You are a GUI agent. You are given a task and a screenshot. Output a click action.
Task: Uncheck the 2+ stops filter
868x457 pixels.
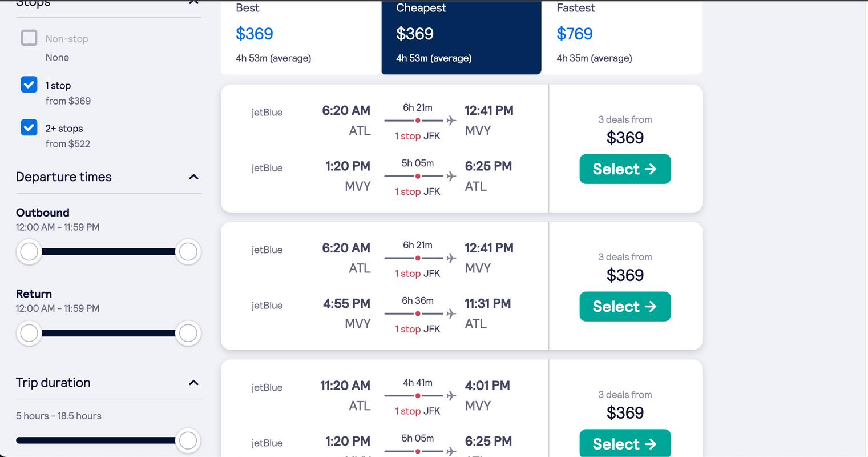click(x=29, y=127)
